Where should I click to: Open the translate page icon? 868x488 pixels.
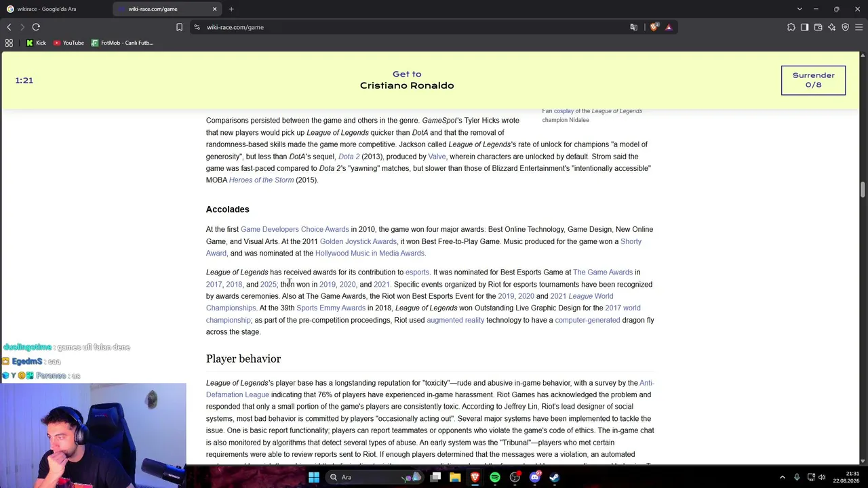pos(633,27)
